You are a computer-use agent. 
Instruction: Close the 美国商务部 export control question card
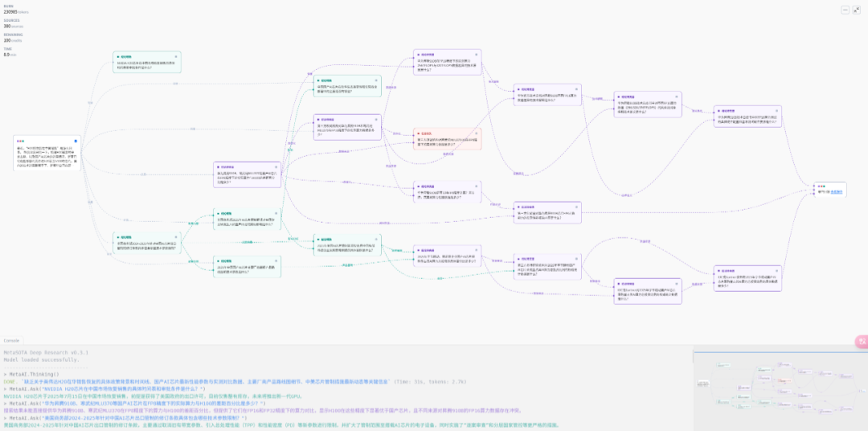(175, 237)
